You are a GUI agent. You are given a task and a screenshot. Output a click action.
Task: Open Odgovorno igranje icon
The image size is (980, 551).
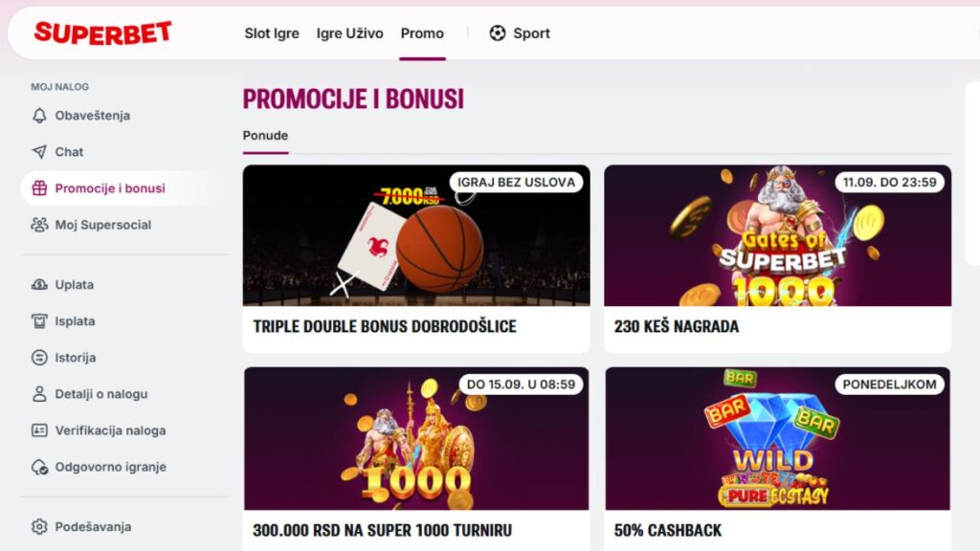tap(39, 467)
